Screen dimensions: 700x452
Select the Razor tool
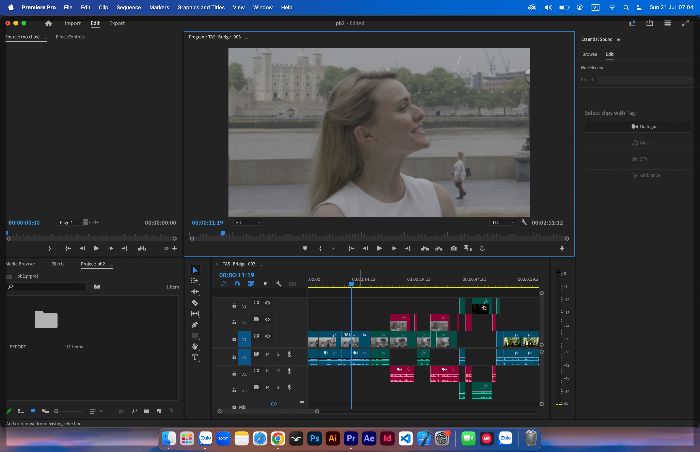(195, 303)
